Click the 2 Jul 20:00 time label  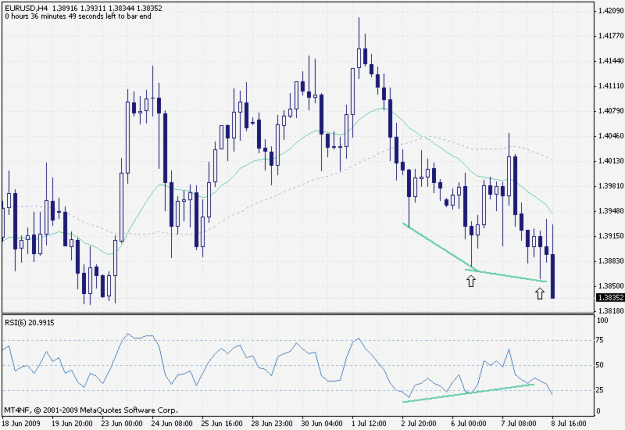tap(419, 423)
